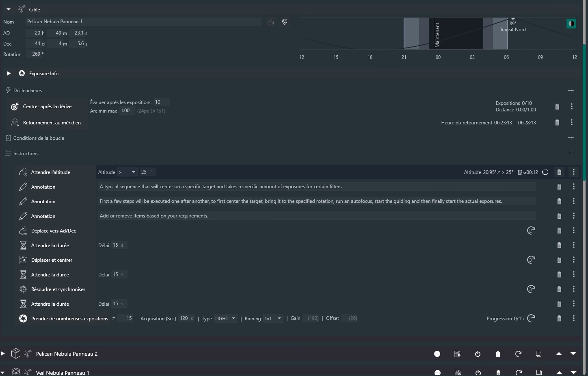
Task: Expand the Pelican Nebula Panneau 2 target
Action: coord(3,354)
